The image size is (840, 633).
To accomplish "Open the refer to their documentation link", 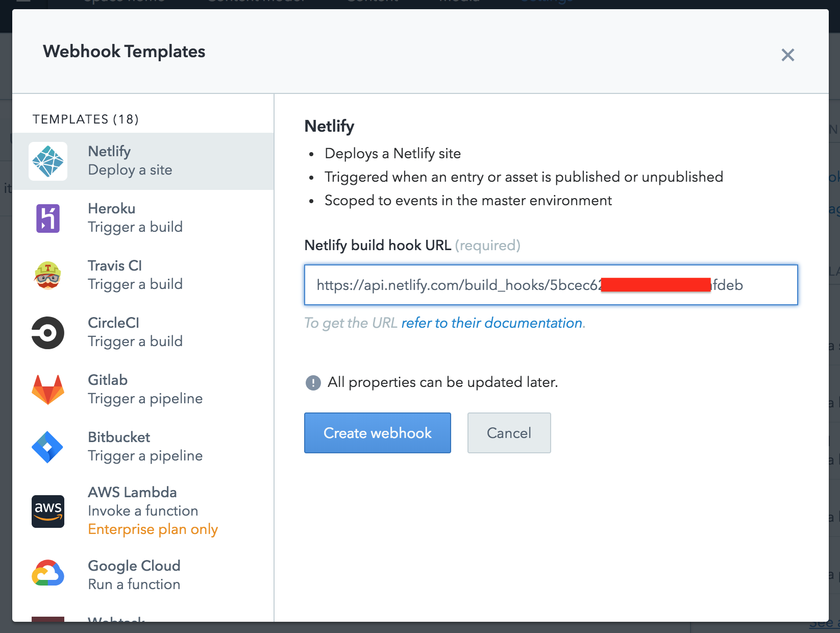I will tap(492, 323).
